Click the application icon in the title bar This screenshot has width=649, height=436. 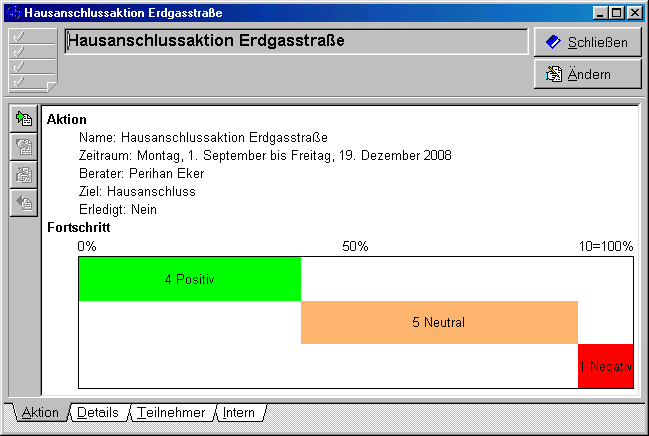click(x=14, y=13)
